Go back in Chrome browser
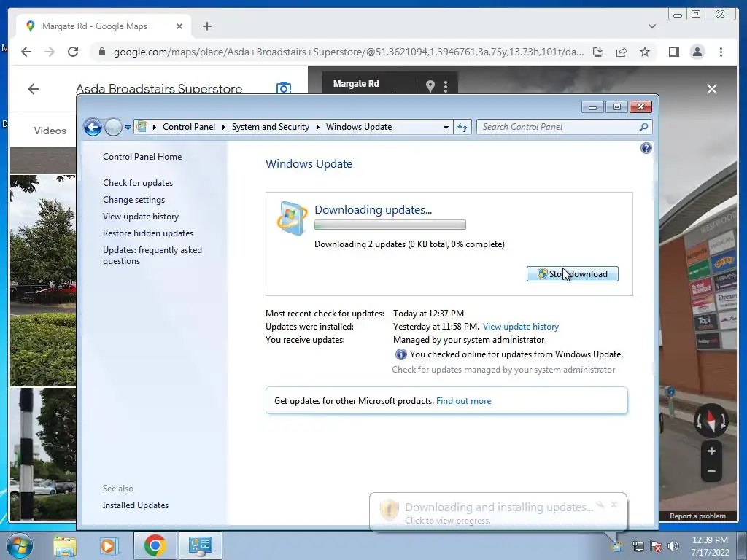Viewport: 747px width, 560px height. tap(26, 52)
